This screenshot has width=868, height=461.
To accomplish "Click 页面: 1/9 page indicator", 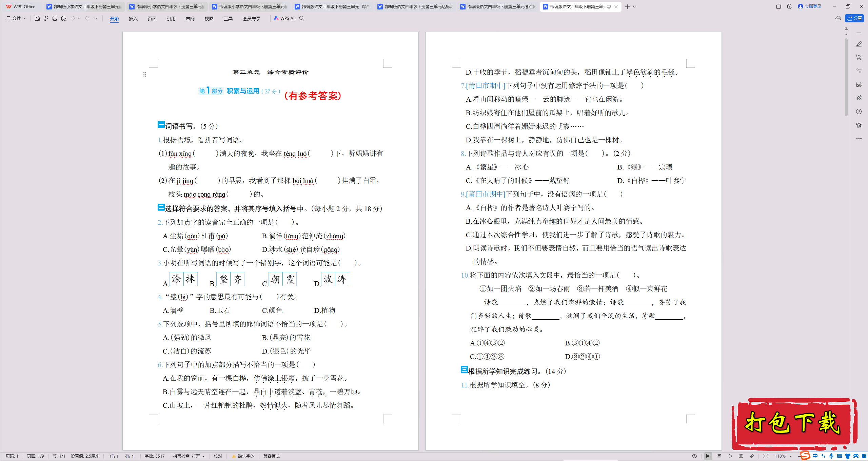I will pos(36,456).
